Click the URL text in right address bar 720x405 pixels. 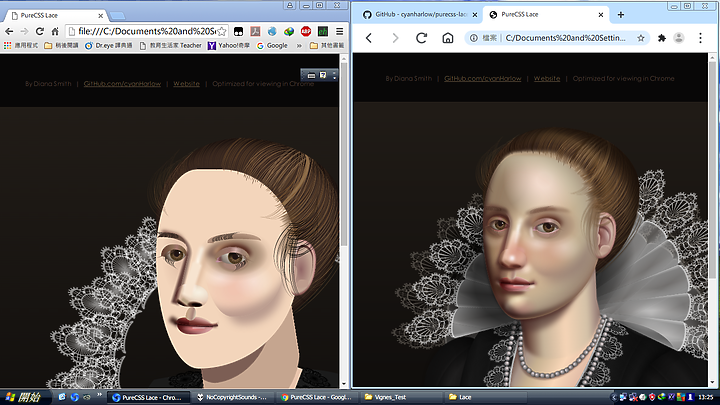(x=565, y=38)
